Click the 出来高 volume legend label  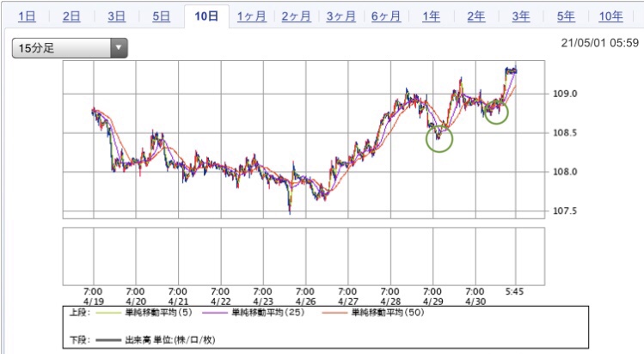tap(170, 340)
